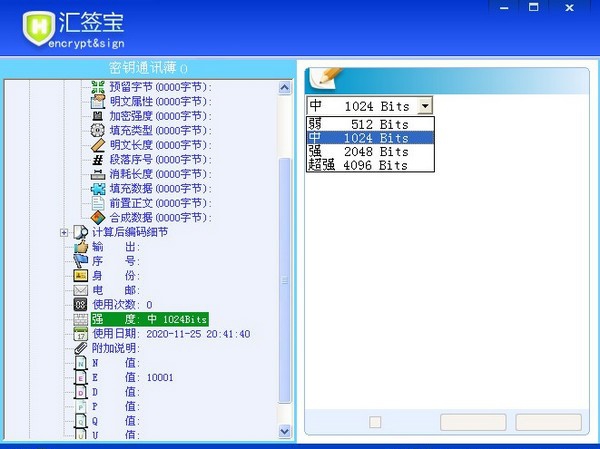Image resolution: width=600 pixels, height=449 pixels.
Task: Click the 使用次数 counter icon
Action: coord(80,305)
